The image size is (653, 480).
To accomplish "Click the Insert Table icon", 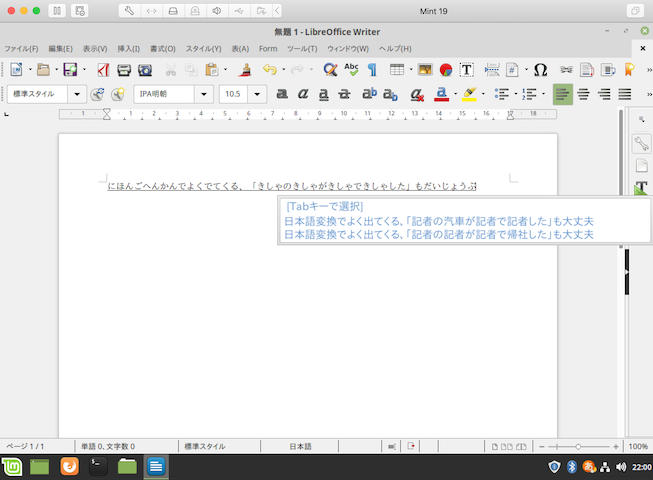I will (397, 70).
